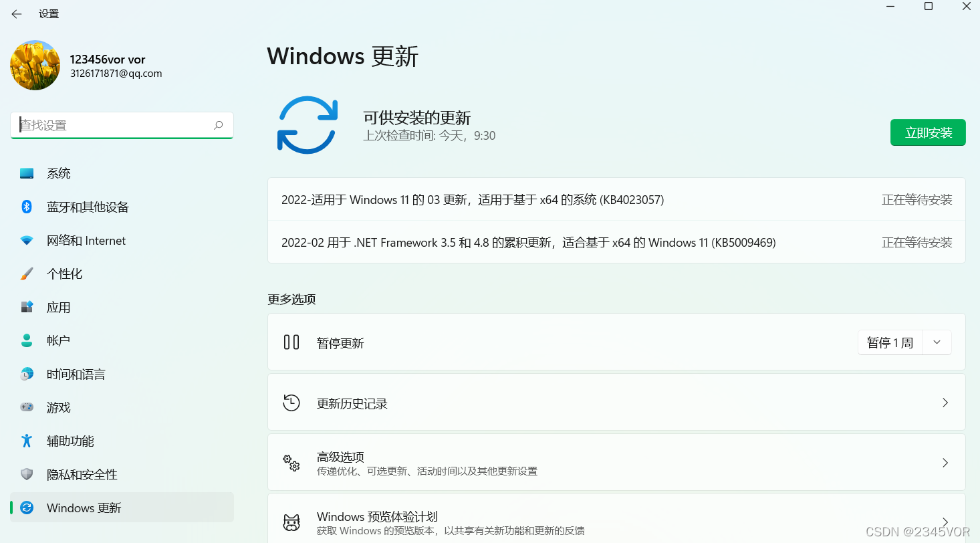Open 时间和语言 settings
The width and height of the screenshot is (980, 543).
pyautogui.click(x=122, y=374)
